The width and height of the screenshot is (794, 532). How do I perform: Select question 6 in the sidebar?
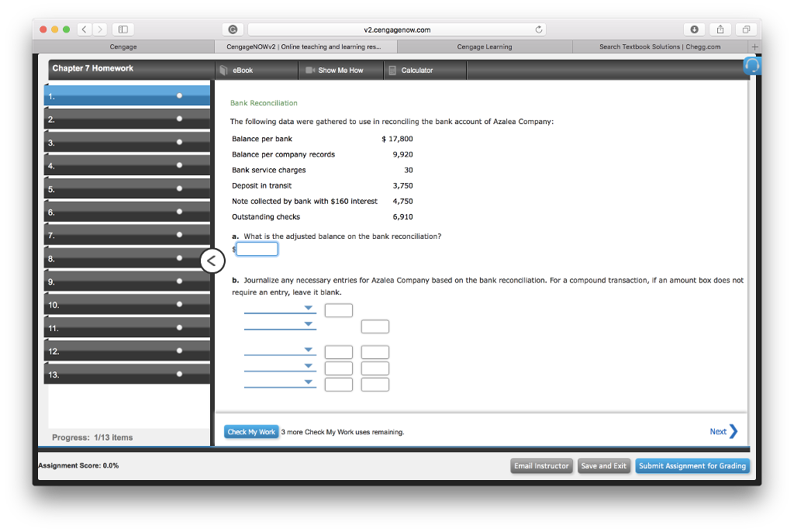tap(127, 212)
